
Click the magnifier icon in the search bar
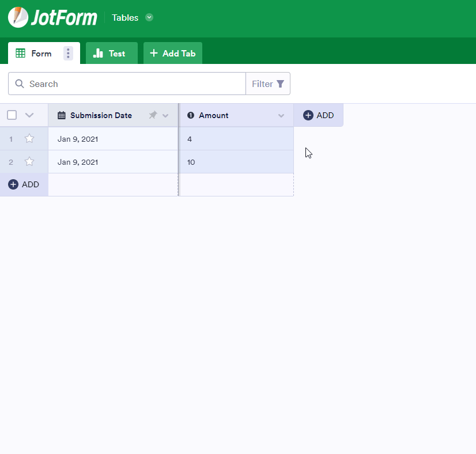coord(20,84)
